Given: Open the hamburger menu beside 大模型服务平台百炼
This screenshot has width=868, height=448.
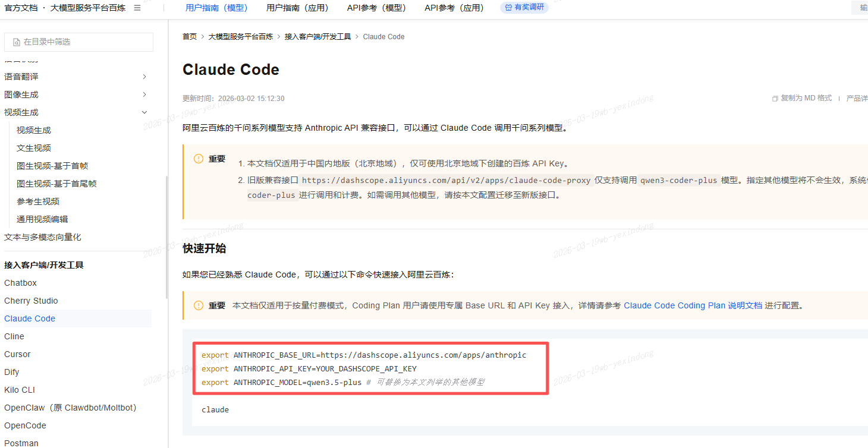Looking at the screenshot, I should pyautogui.click(x=137, y=8).
